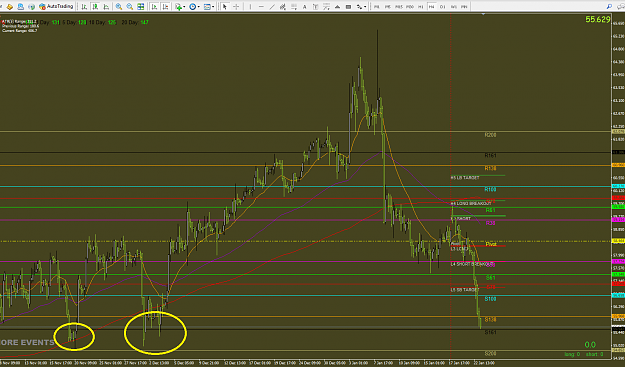Click the S61 level label

click(x=491, y=277)
